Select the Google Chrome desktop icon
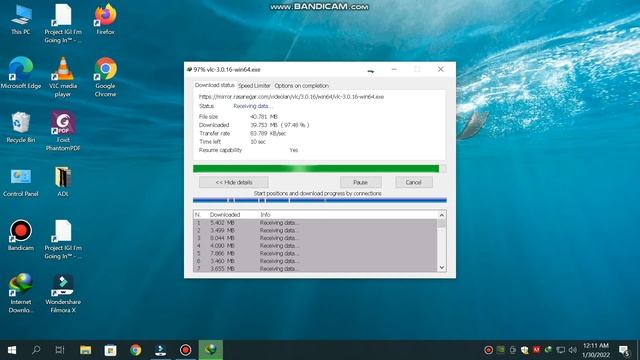This screenshot has width=640, height=360. (105, 77)
